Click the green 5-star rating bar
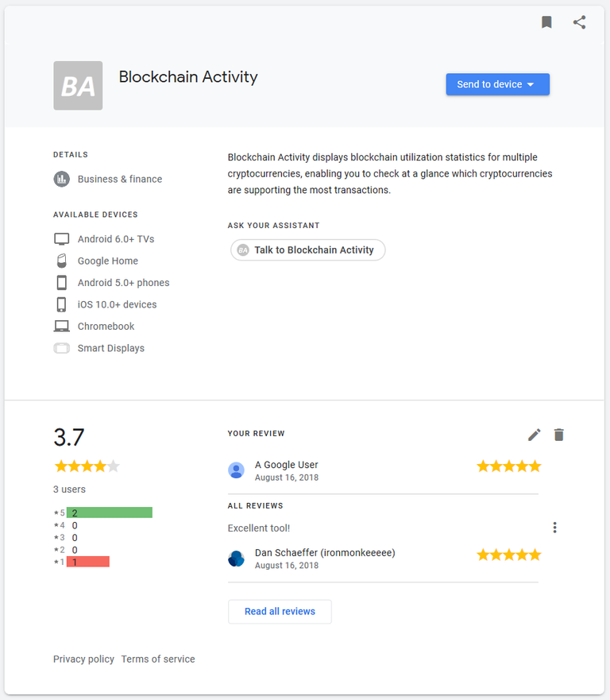This screenshot has height=700, width=610. (110, 512)
